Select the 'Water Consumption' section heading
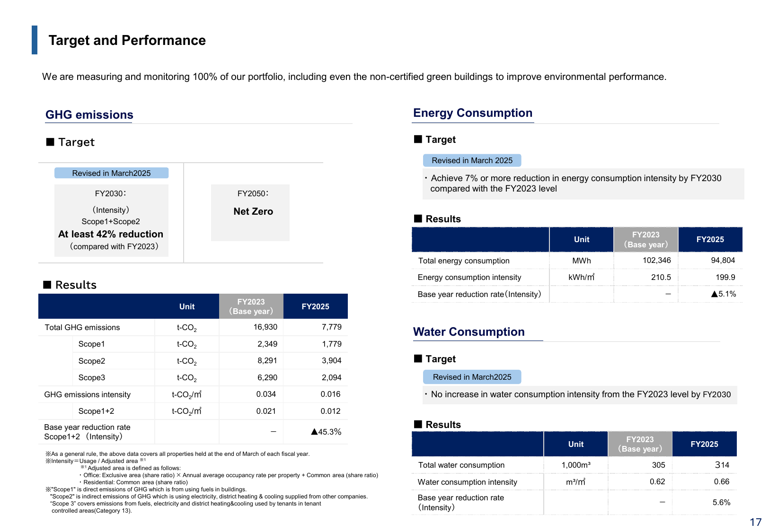 tap(469, 332)
